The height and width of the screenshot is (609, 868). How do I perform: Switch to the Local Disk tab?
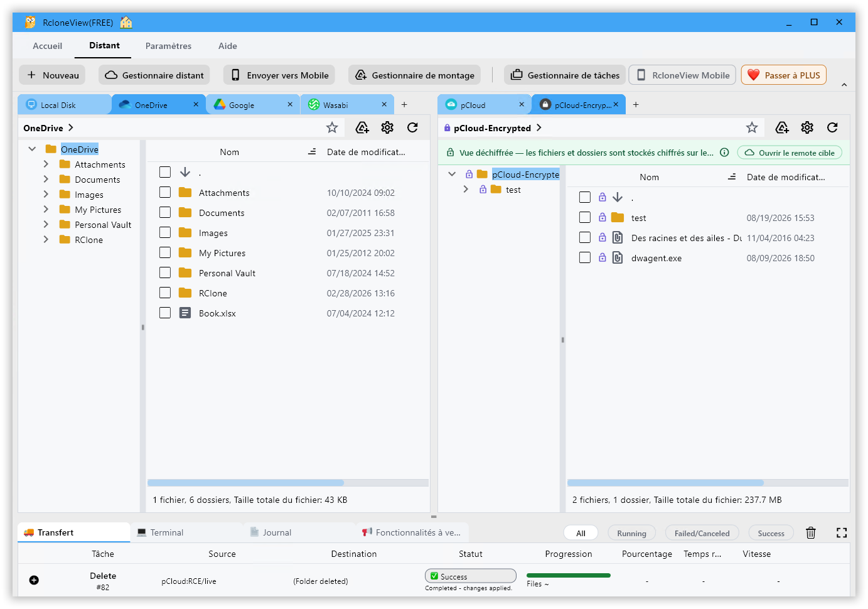click(x=65, y=105)
